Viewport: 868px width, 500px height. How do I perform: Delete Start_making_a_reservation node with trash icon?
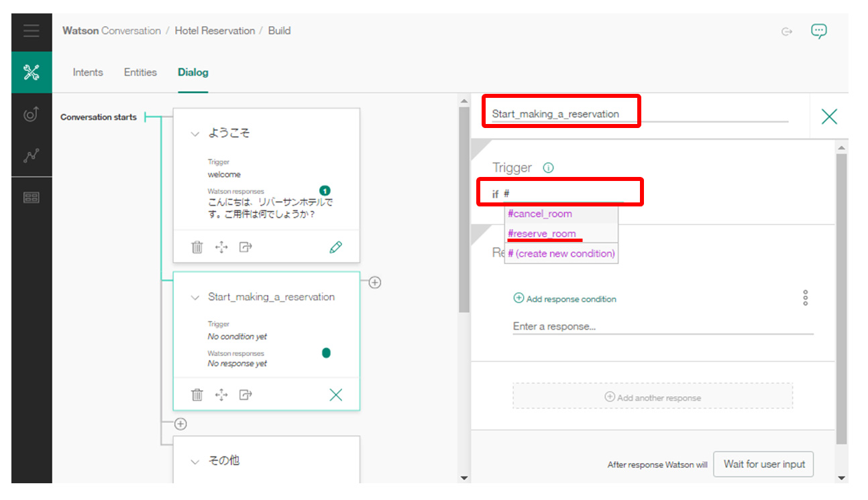click(x=197, y=395)
